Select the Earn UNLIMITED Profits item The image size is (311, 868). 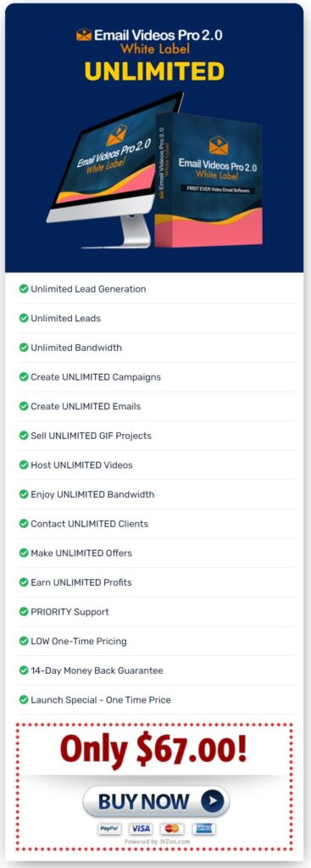pyautogui.click(x=156, y=582)
